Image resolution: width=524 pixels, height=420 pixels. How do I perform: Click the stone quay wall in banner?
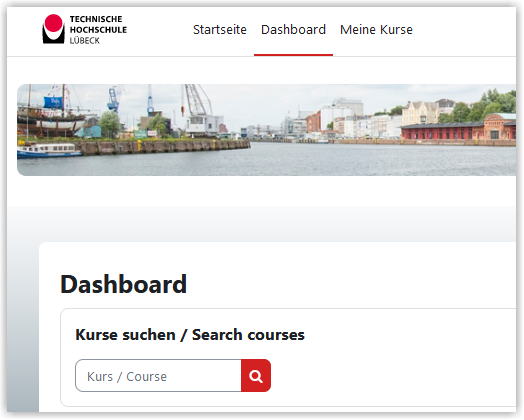pyautogui.click(x=165, y=147)
